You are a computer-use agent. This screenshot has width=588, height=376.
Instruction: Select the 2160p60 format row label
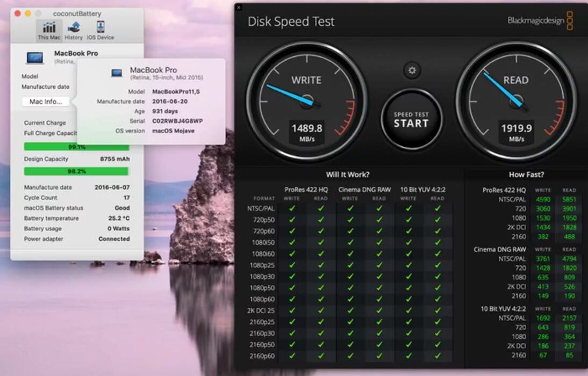tap(262, 356)
